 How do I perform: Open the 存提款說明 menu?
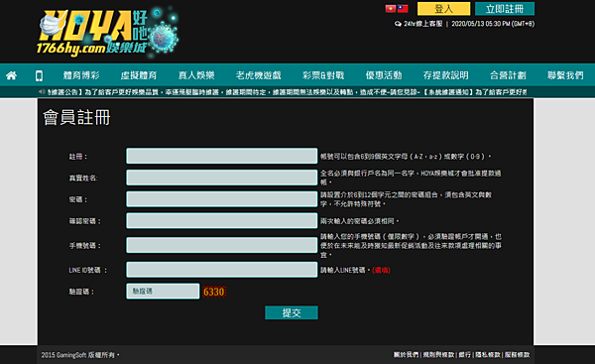446,75
